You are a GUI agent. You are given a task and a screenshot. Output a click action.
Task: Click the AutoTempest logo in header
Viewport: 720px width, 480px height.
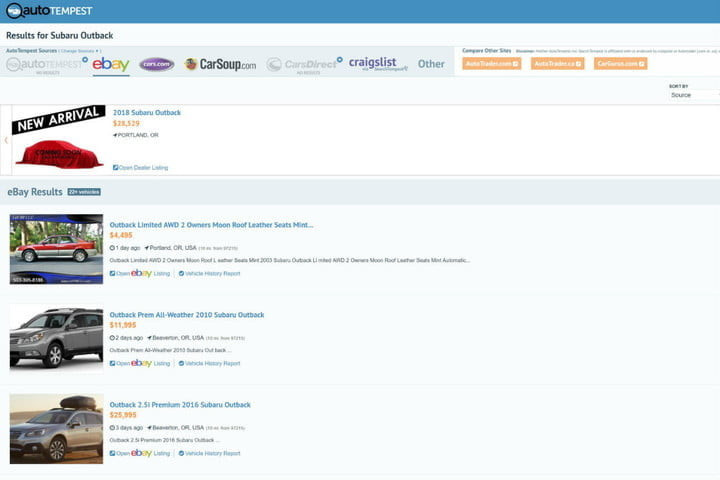[x=49, y=11]
